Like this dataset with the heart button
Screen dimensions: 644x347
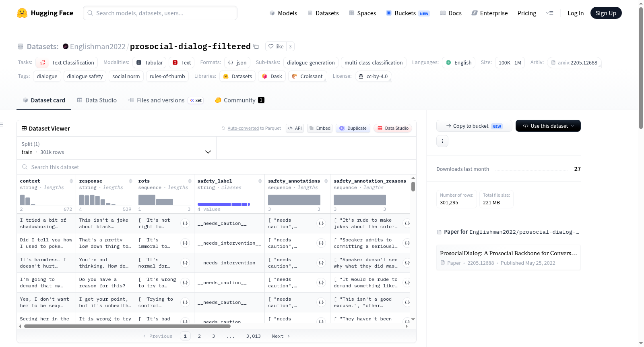click(276, 46)
